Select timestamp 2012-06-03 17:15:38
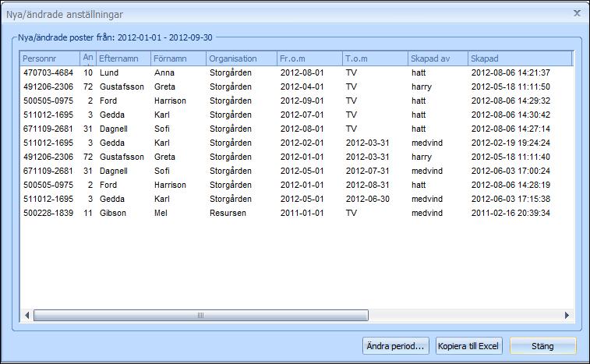This screenshot has height=364, width=590. pos(511,199)
